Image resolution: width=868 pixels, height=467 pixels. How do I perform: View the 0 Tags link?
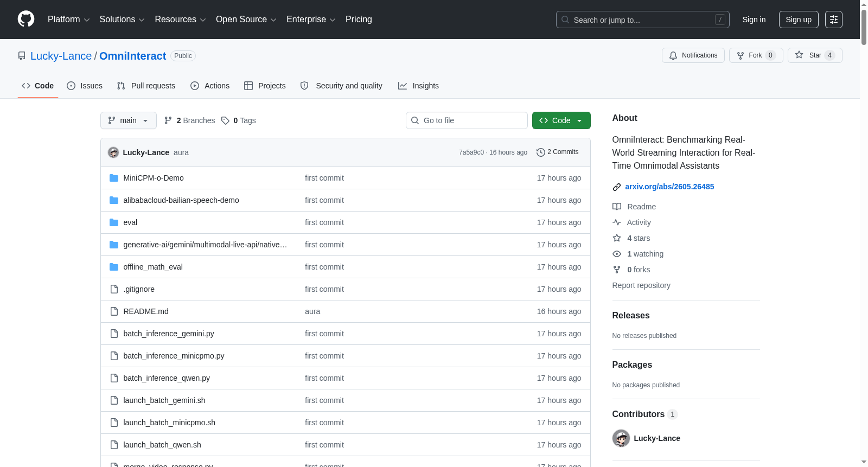239,120
